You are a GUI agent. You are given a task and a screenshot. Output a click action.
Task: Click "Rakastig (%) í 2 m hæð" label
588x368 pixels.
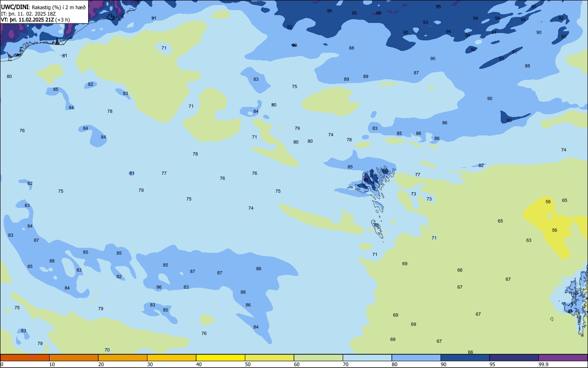(59, 7)
